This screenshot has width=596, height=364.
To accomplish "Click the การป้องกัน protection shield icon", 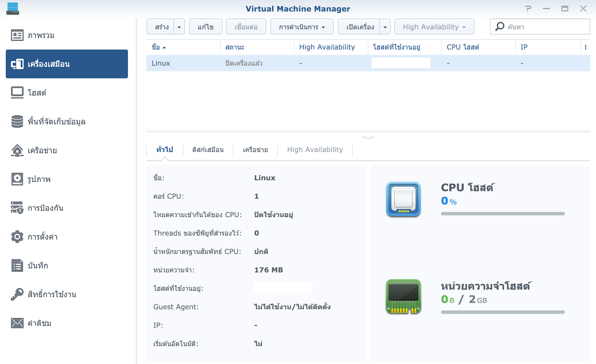I will pyautogui.click(x=17, y=208).
